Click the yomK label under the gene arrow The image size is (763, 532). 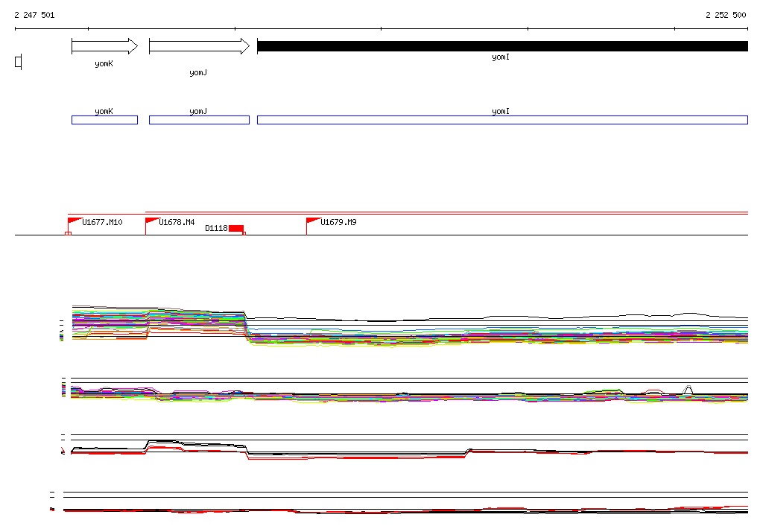[x=104, y=64]
